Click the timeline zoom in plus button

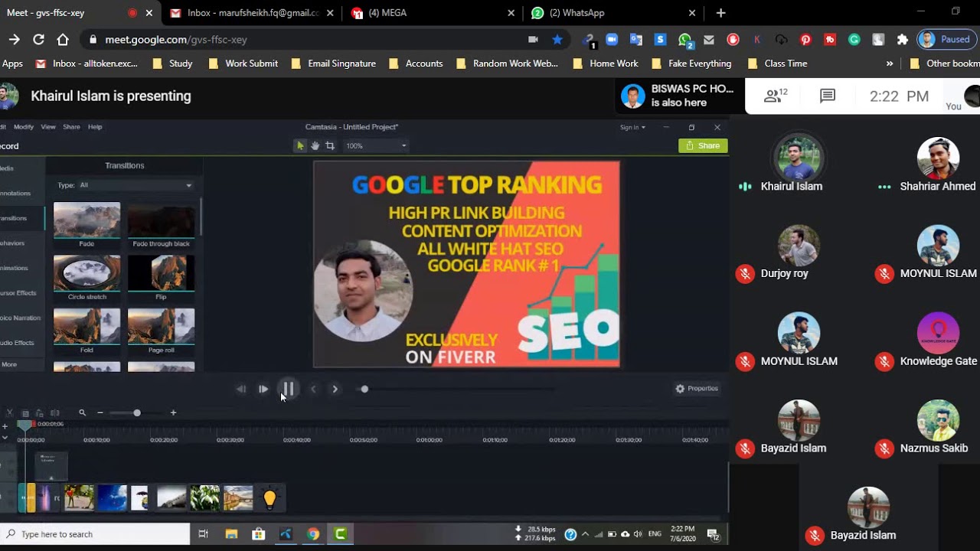point(173,413)
